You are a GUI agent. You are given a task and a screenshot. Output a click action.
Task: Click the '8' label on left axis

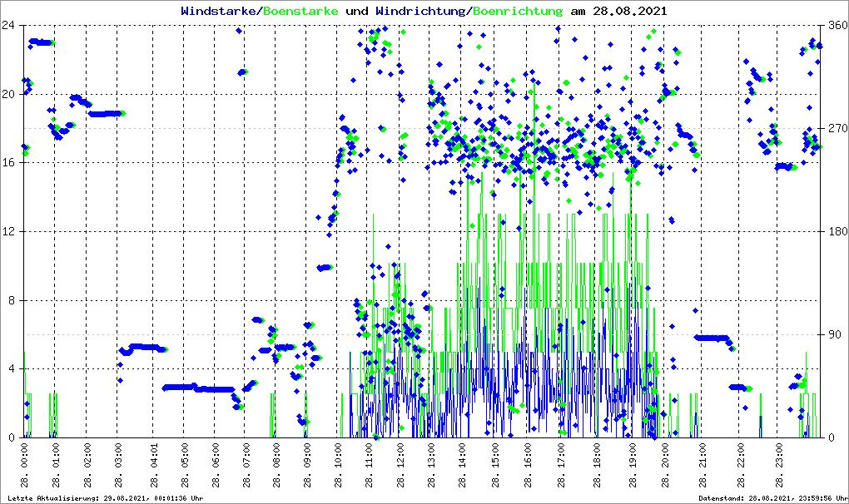14,300
